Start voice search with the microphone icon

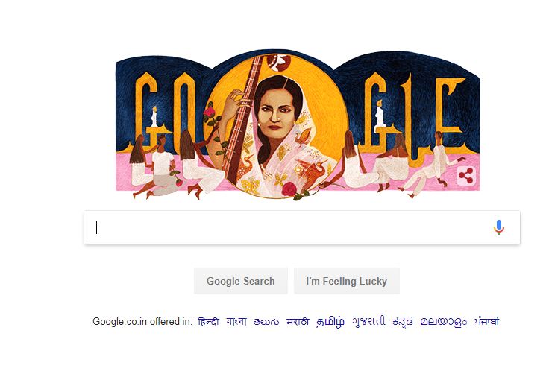tap(499, 227)
